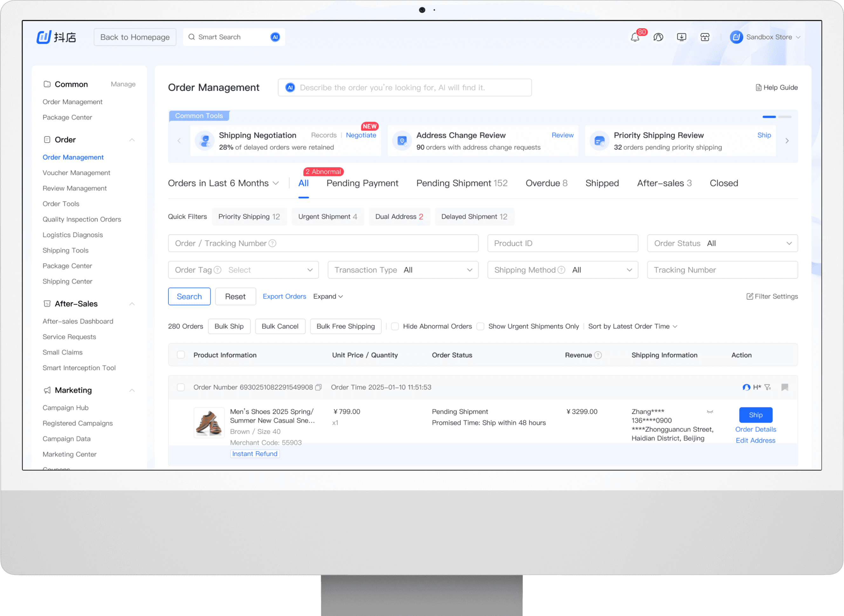Click the AI icon in Smart Search
The width and height of the screenshot is (844, 616).
point(275,37)
